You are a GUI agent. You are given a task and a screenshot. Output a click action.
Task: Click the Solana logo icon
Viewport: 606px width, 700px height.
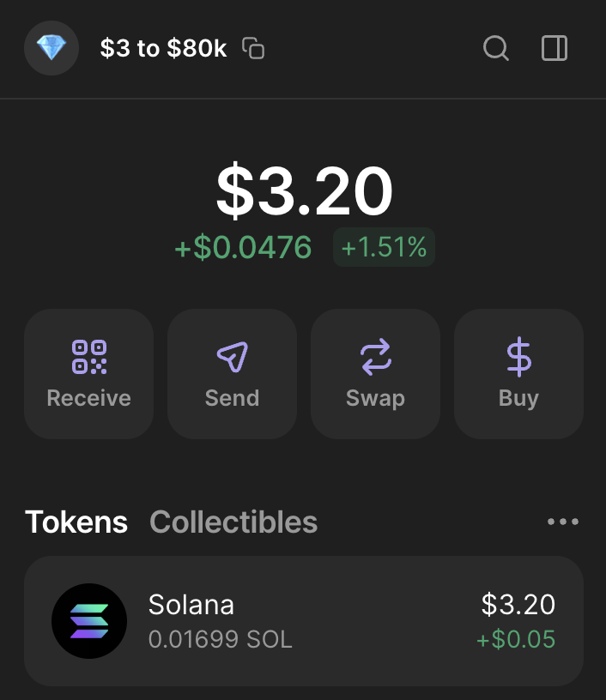click(89, 621)
